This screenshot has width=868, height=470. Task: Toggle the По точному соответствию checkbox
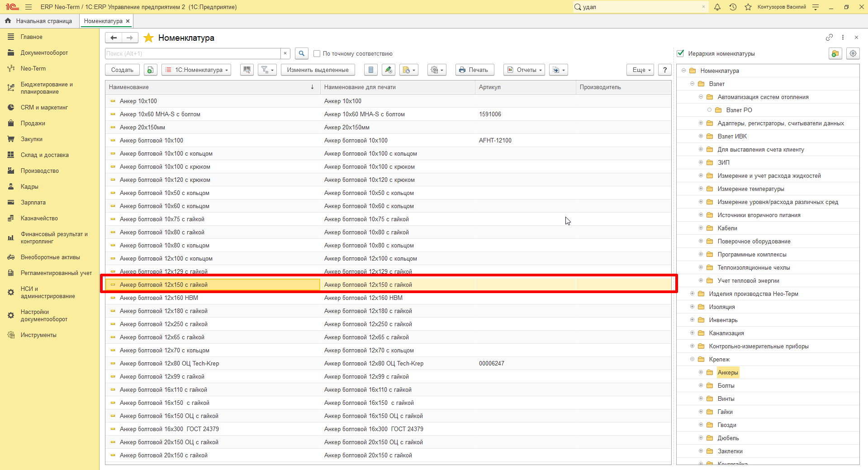point(317,53)
